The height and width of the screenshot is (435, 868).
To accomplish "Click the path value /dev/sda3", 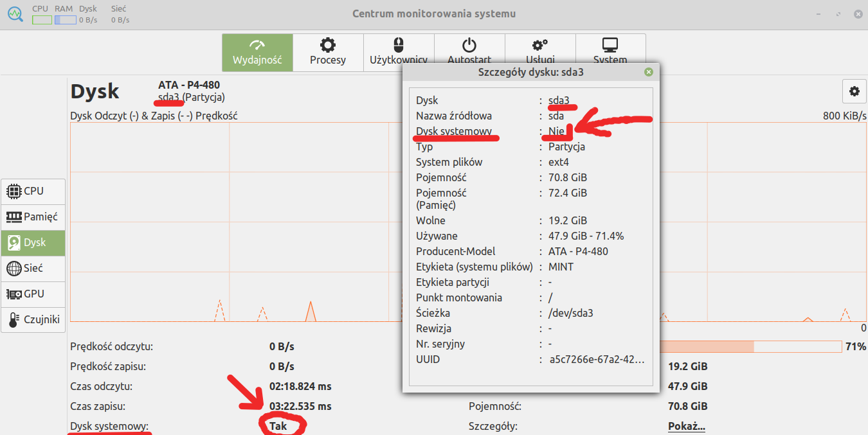I will [x=571, y=314].
